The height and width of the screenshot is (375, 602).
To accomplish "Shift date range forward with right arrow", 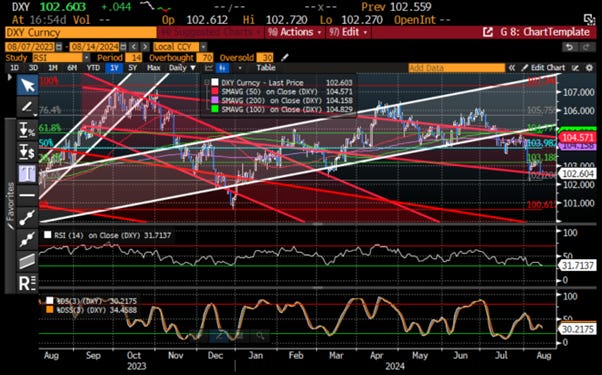I will pyautogui.click(x=145, y=47).
